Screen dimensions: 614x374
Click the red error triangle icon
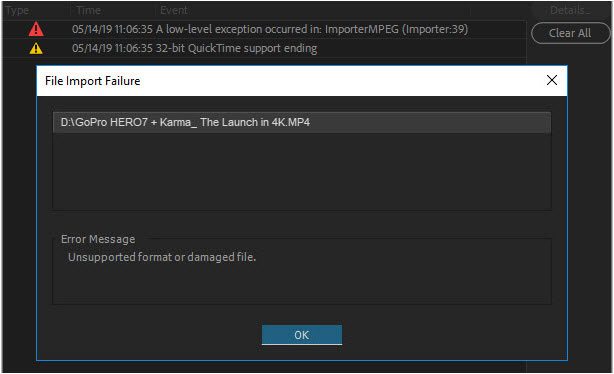[x=36, y=29]
